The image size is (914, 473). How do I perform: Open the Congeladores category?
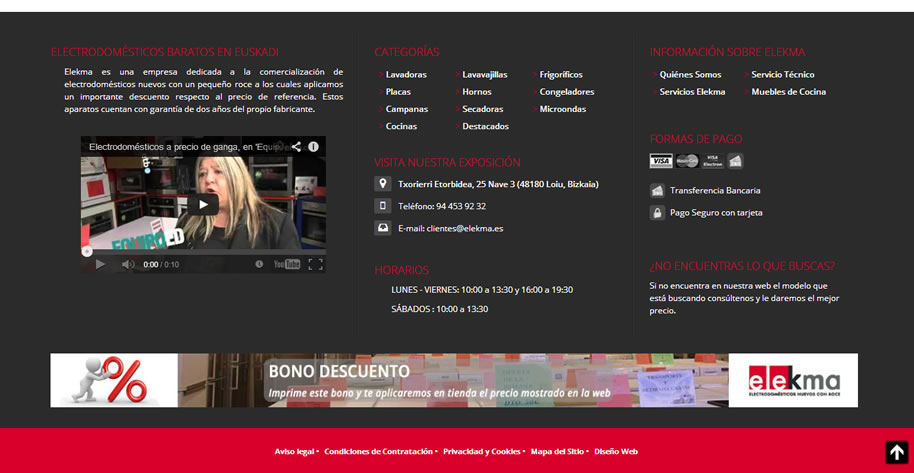pyautogui.click(x=567, y=92)
